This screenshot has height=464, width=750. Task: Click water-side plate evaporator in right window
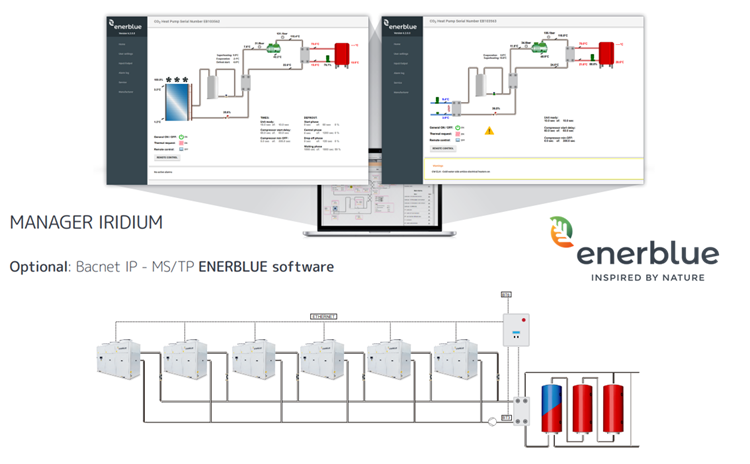pos(456,109)
